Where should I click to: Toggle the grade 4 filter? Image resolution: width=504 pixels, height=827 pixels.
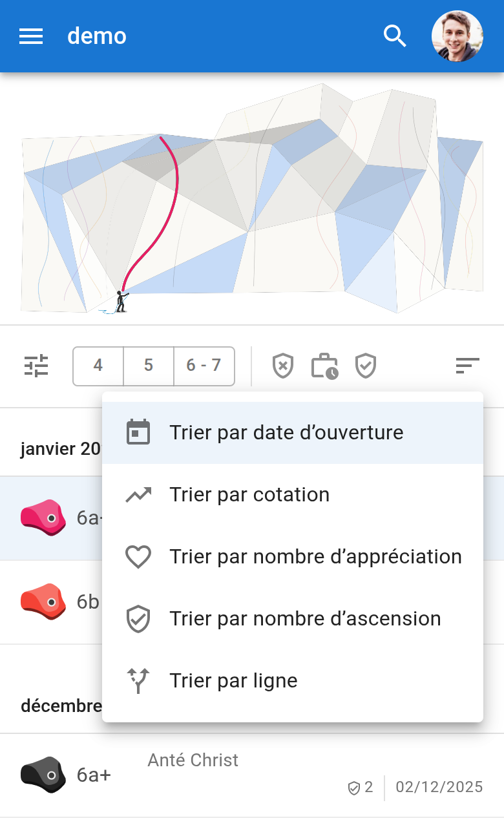(x=98, y=366)
